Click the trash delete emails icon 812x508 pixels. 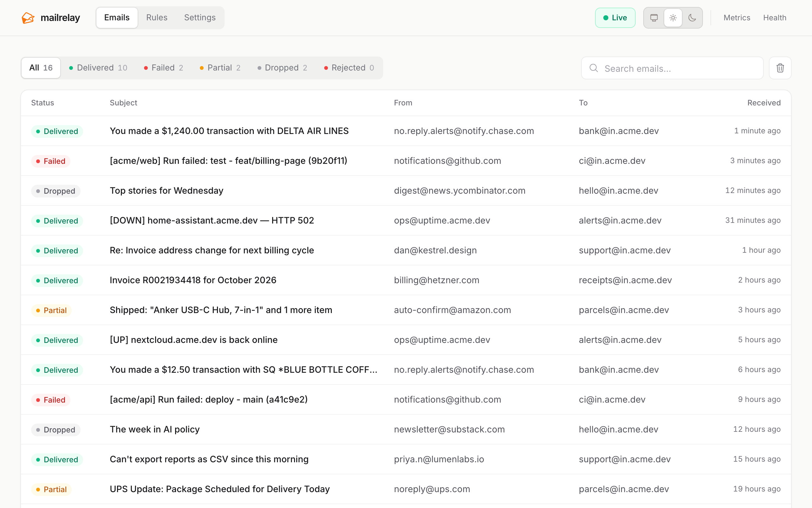pos(780,68)
